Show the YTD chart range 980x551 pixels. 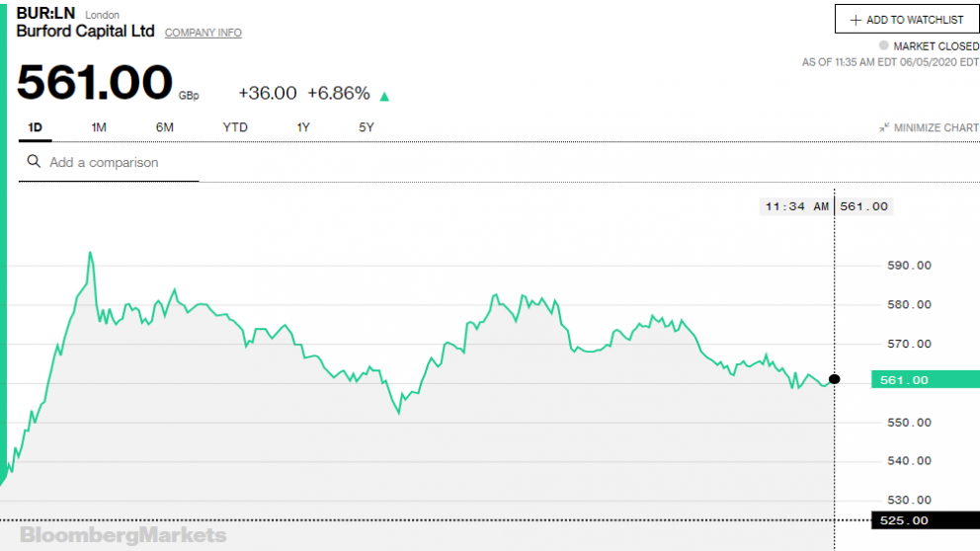point(235,127)
